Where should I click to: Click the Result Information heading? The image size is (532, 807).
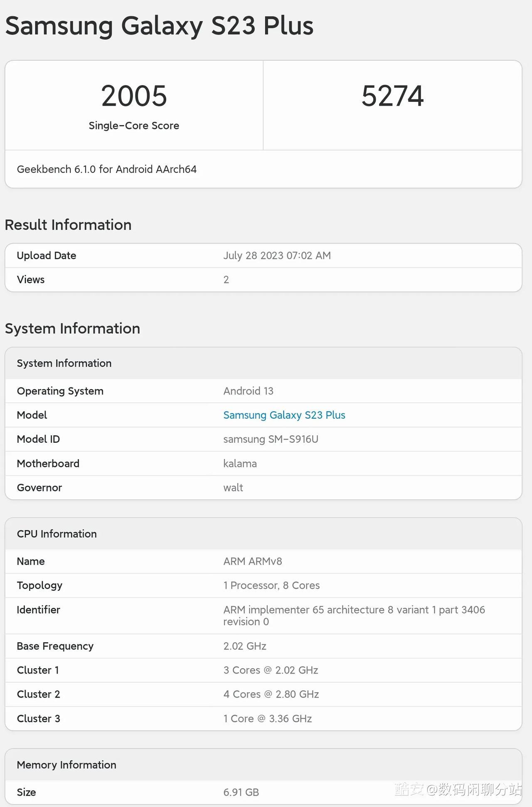[x=68, y=225]
